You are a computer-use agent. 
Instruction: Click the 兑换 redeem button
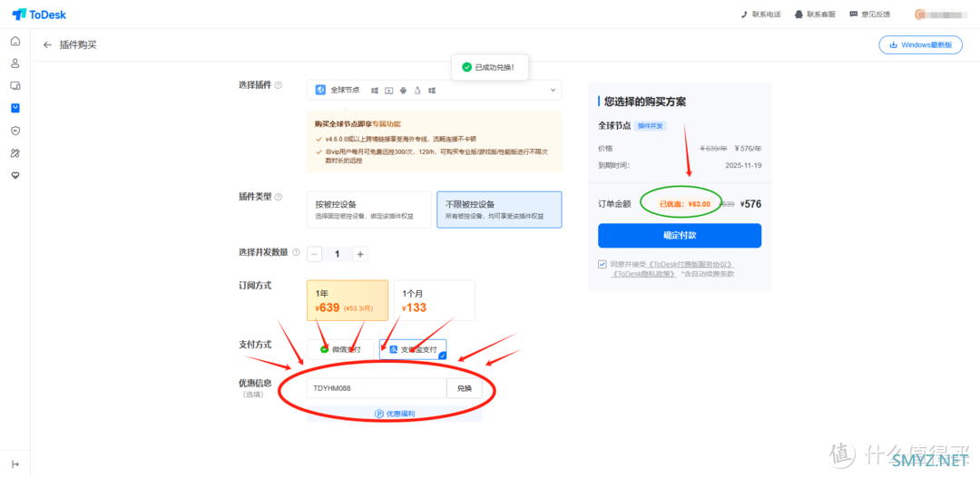point(465,388)
